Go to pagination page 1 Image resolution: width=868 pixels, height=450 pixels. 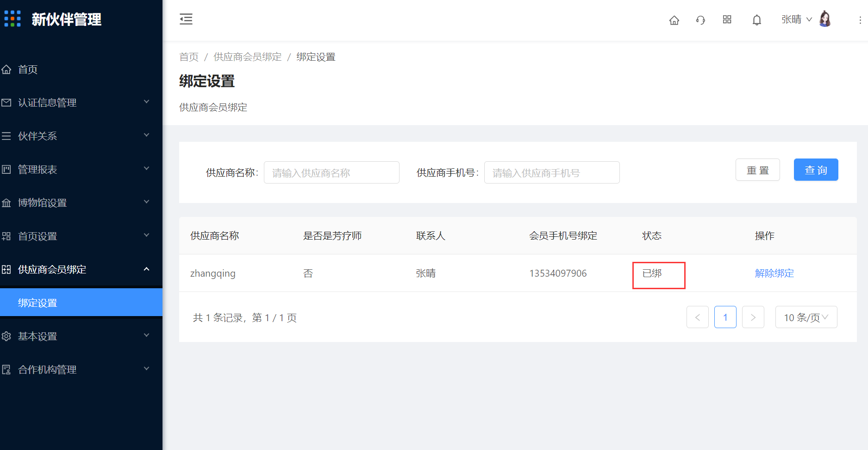pyautogui.click(x=725, y=317)
